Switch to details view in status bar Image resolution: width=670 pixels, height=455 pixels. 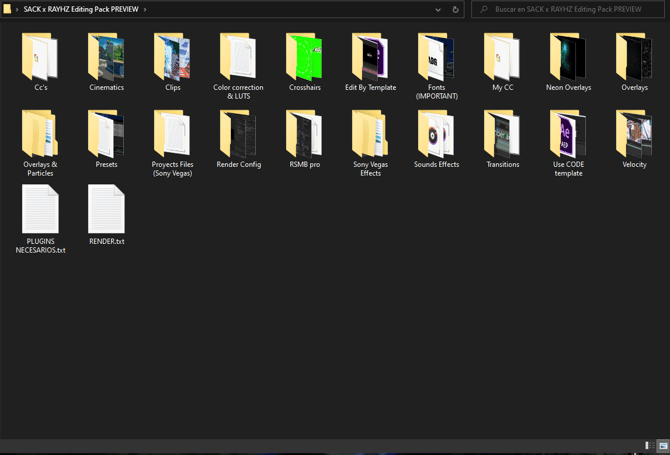pos(649,446)
